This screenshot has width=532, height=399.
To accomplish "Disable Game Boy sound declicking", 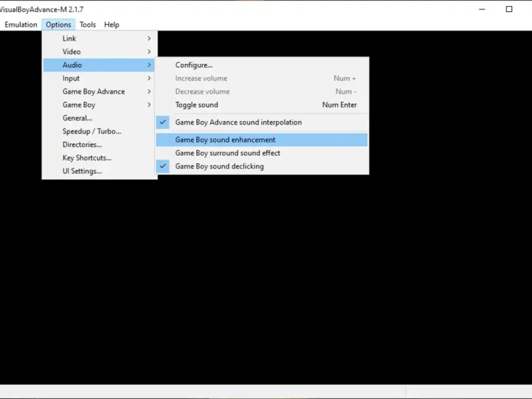I will [x=261, y=166].
